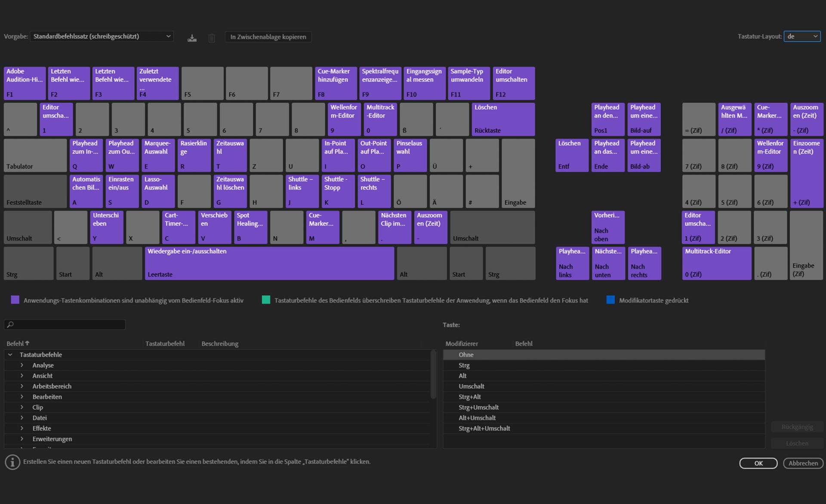Click the F11 Sample-Typ umwandeln key
Viewport: 826px width, 504px height.
[x=469, y=83]
